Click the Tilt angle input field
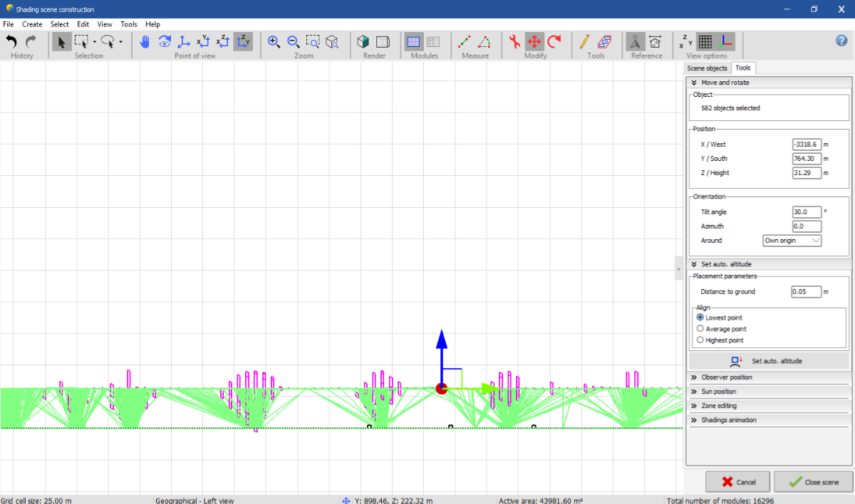Image resolution: width=855 pixels, height=504 pixels. [807, 212]
